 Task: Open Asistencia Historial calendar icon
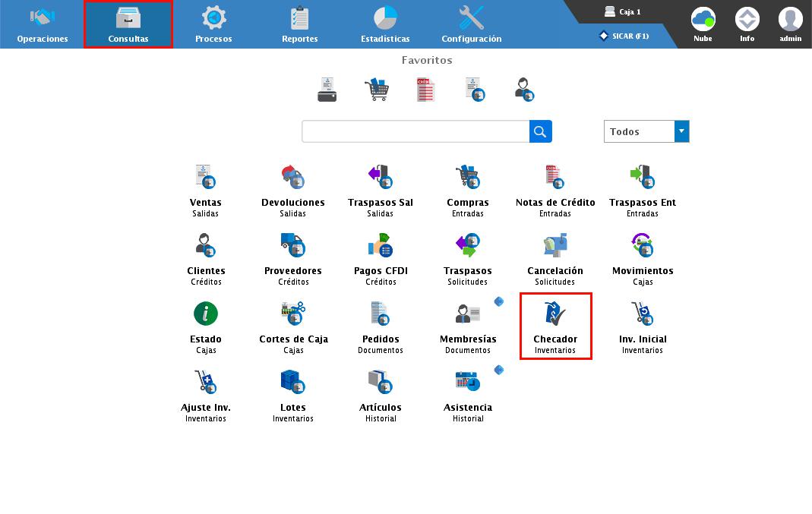coord(467,382)
